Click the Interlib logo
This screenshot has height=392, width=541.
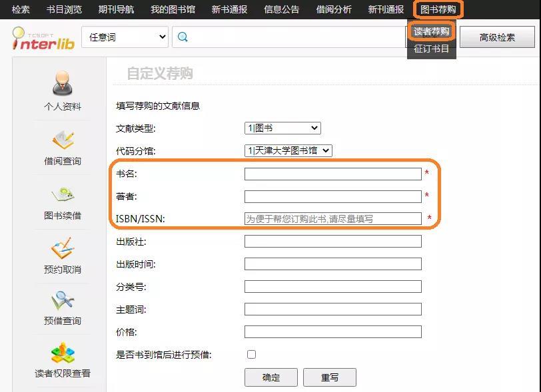click(43, 38)
